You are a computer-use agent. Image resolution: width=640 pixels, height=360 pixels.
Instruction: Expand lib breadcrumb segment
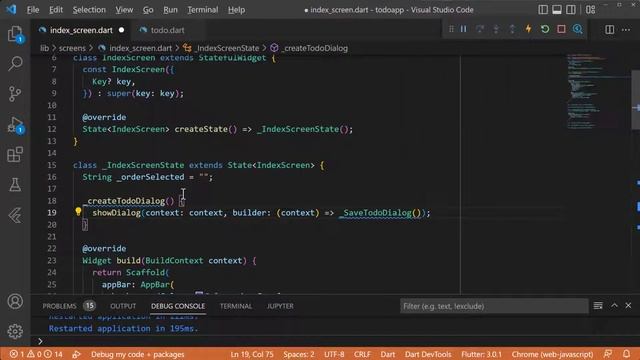point(44,48)
